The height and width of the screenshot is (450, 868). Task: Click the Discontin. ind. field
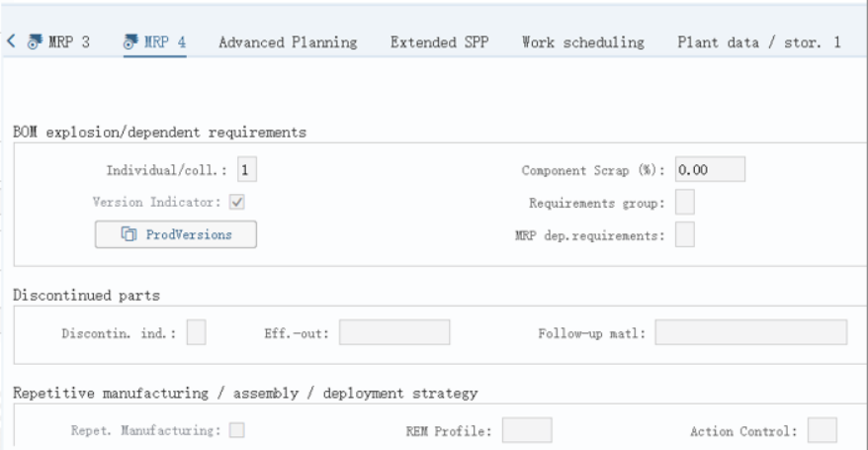(196, 332)
